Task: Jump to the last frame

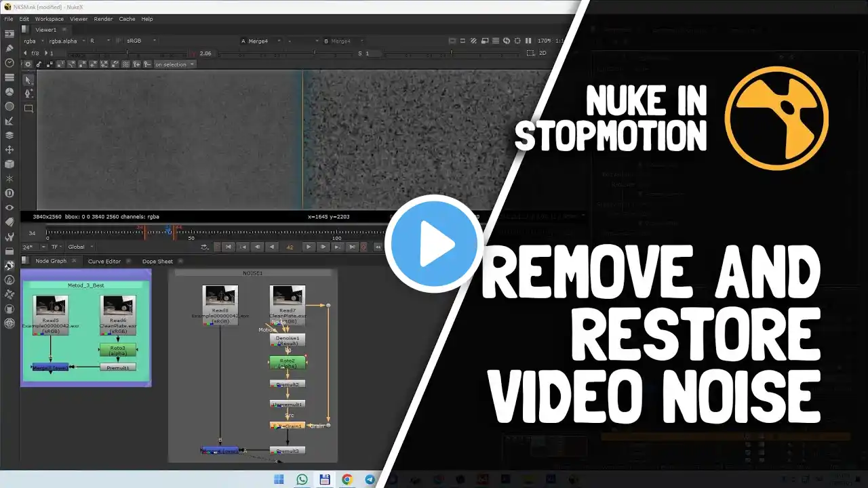Action: [x=352, y=247]
